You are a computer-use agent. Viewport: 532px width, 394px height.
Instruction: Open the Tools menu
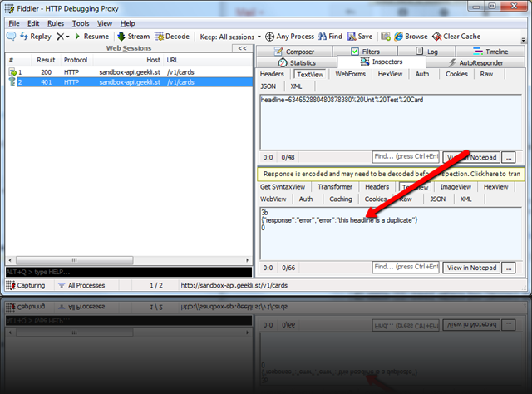81,23
